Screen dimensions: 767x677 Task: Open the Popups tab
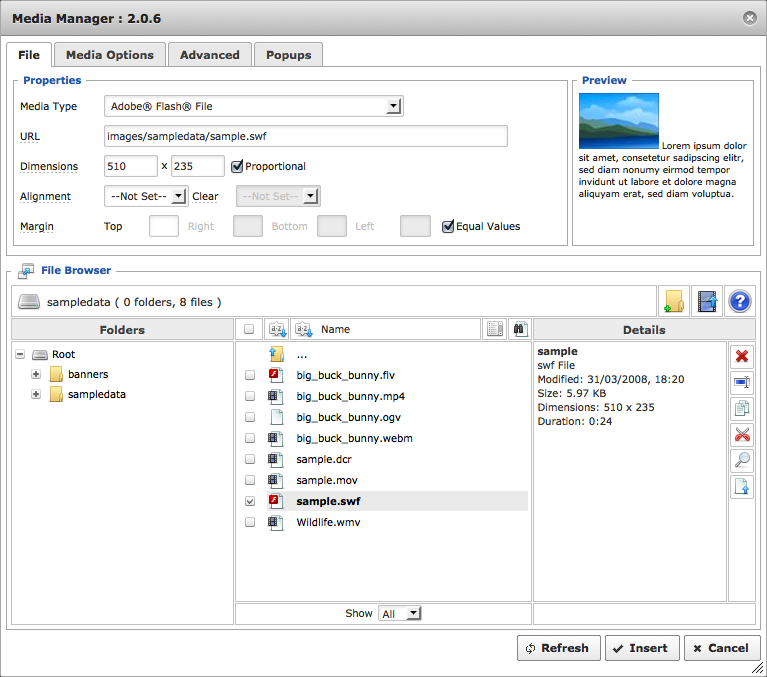[288, 55]
